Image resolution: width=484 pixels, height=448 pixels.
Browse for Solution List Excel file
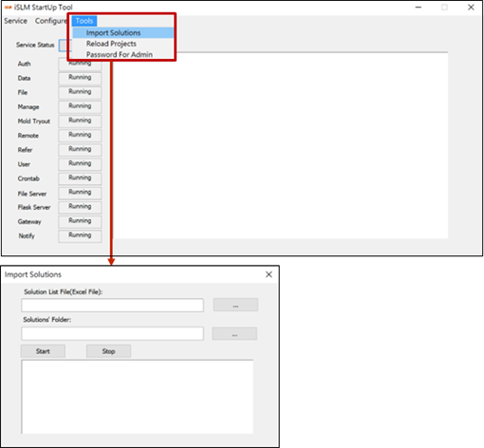pyautogui.click(x=235, y=305)
